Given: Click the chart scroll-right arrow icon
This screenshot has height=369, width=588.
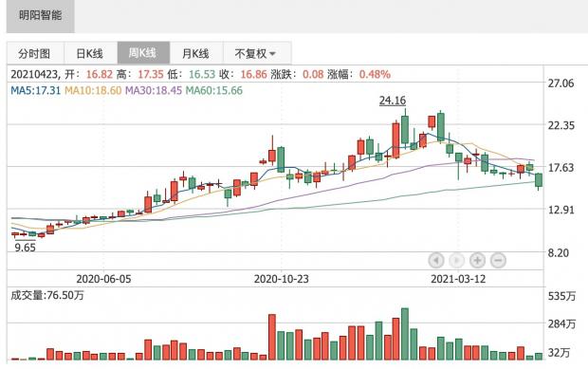Looking at the screenshot, I should point(457,260).
